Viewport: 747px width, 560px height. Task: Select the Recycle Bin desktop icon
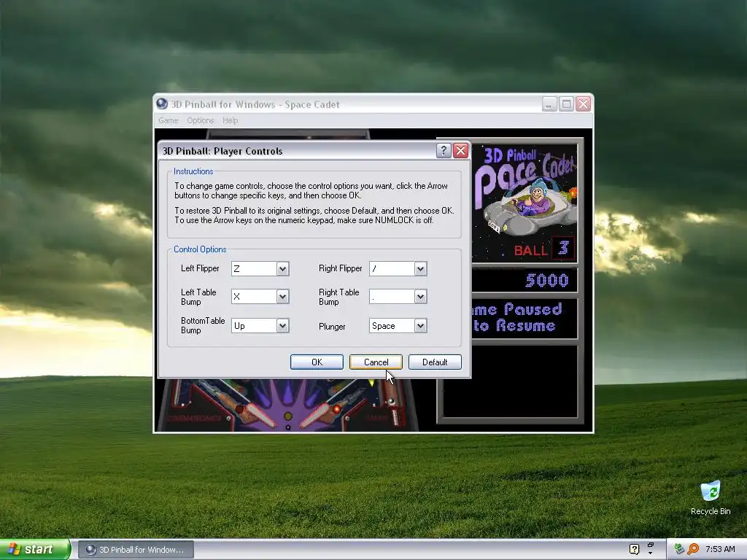711,498
